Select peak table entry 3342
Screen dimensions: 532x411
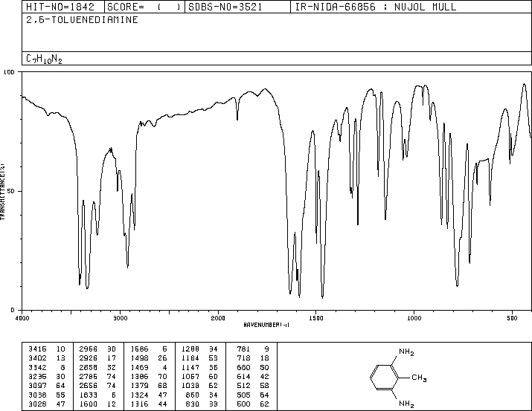pos(46,367)
